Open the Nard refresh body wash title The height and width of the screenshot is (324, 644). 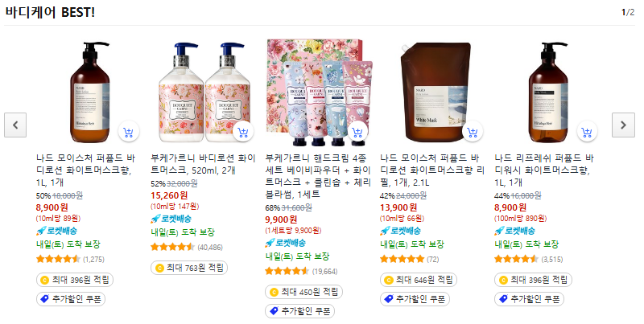pos(544,170)
